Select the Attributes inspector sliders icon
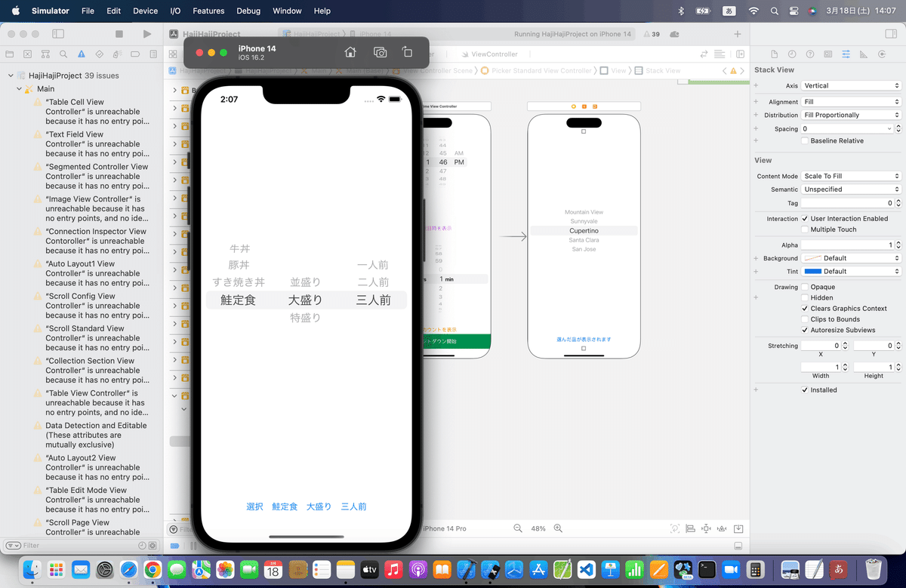Screen dimensions: 906x588 (846, 54)
